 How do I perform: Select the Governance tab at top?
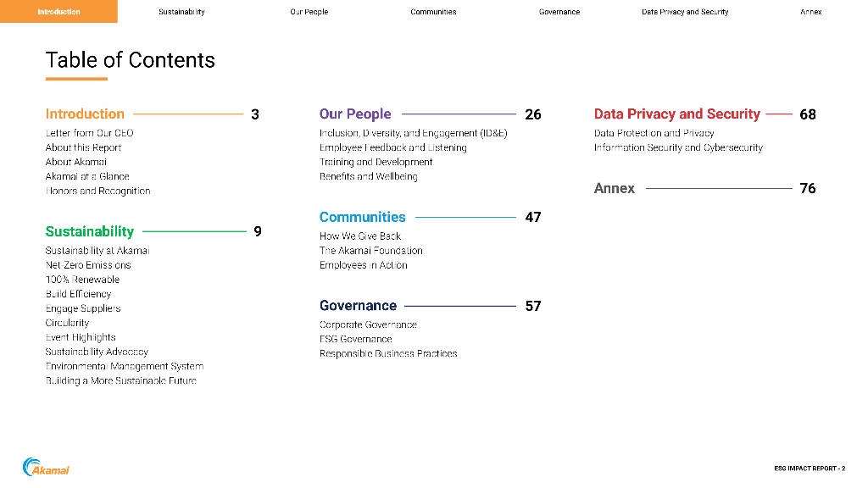pos(559,12)
